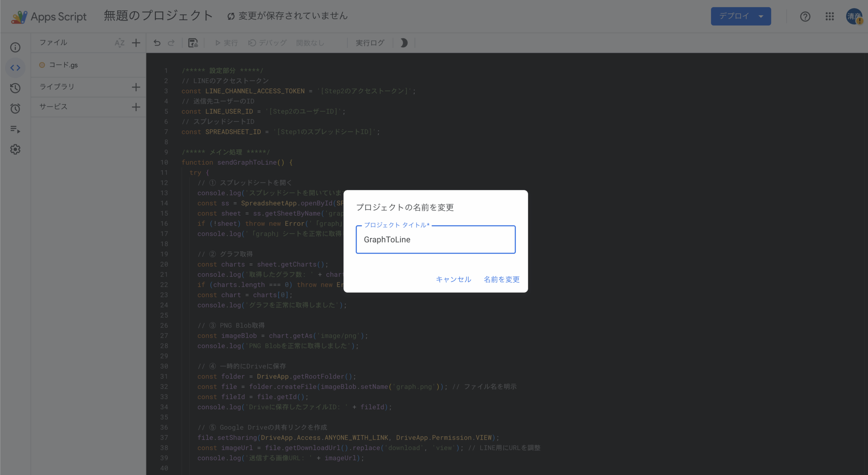Select コード.gs in the file list
The image size is (868, 475).
[63, 65]
